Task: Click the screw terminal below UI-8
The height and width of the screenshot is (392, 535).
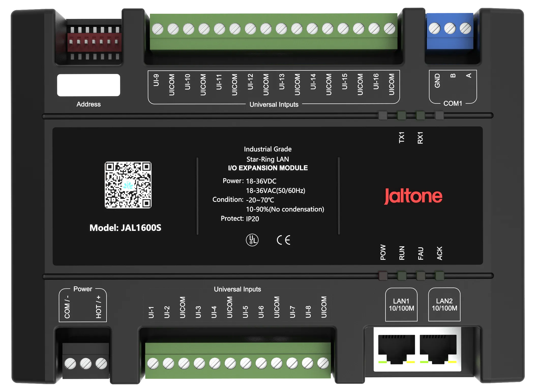Action: [308, 363]
